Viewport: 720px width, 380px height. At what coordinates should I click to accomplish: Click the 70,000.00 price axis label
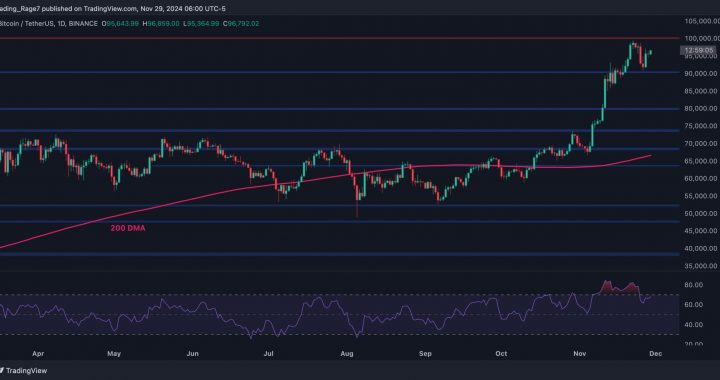pyautogui.click(x=700, y=144)
